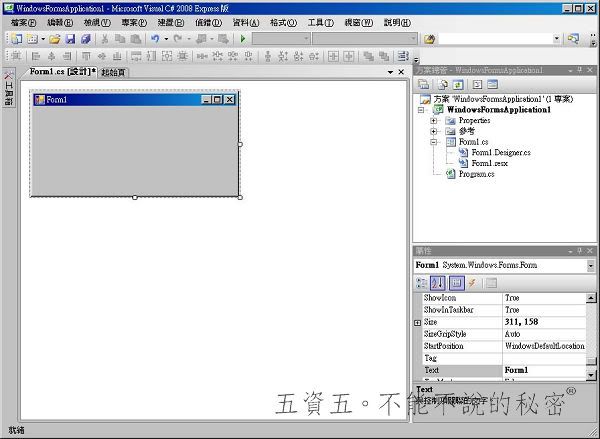Switch to the 起始頁 tab
Viewport: 600px width, 439px height.
point(115,72)
